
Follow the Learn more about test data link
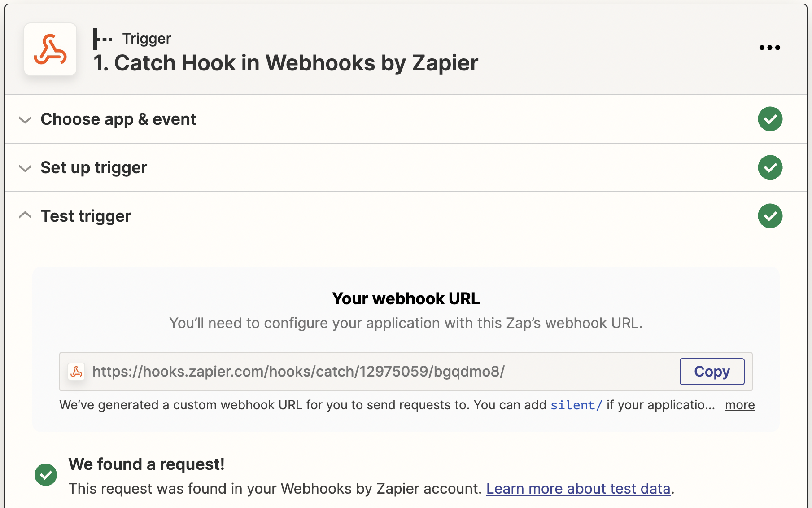(578, 488)
